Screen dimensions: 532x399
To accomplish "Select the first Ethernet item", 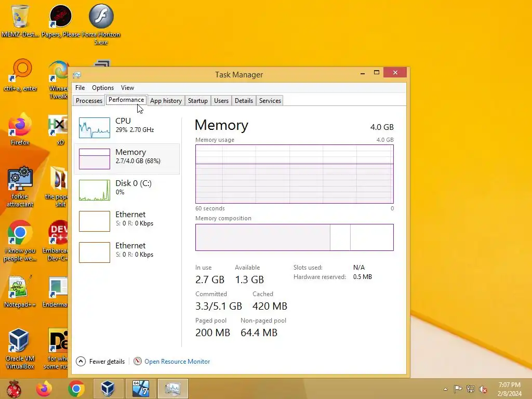I will point(127,221).
